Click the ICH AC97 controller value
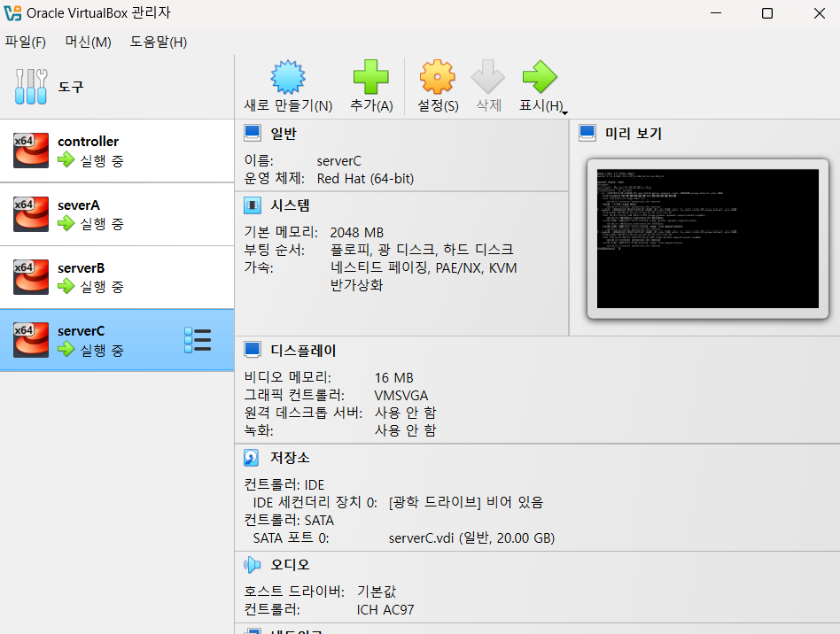The width and height of the screenshot is (840, 634). click(385, 609)
